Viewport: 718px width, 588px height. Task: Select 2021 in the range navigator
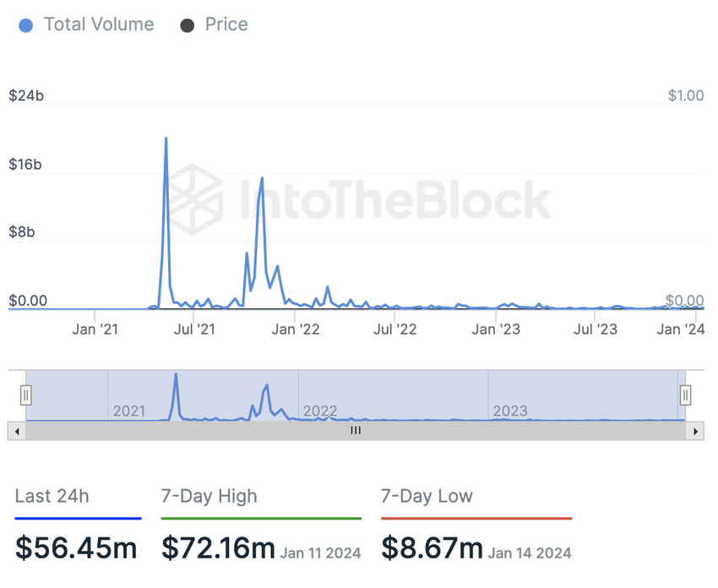point(129,411)
